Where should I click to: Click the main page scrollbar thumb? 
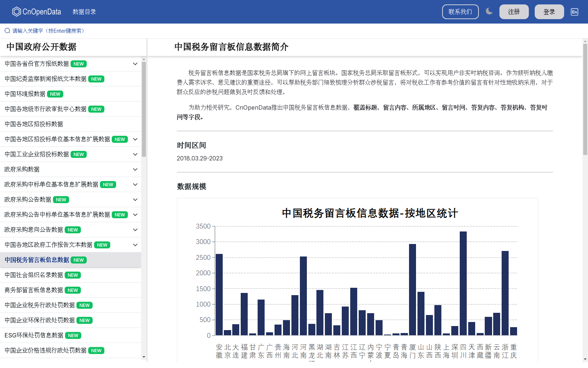tap(585, 99)
